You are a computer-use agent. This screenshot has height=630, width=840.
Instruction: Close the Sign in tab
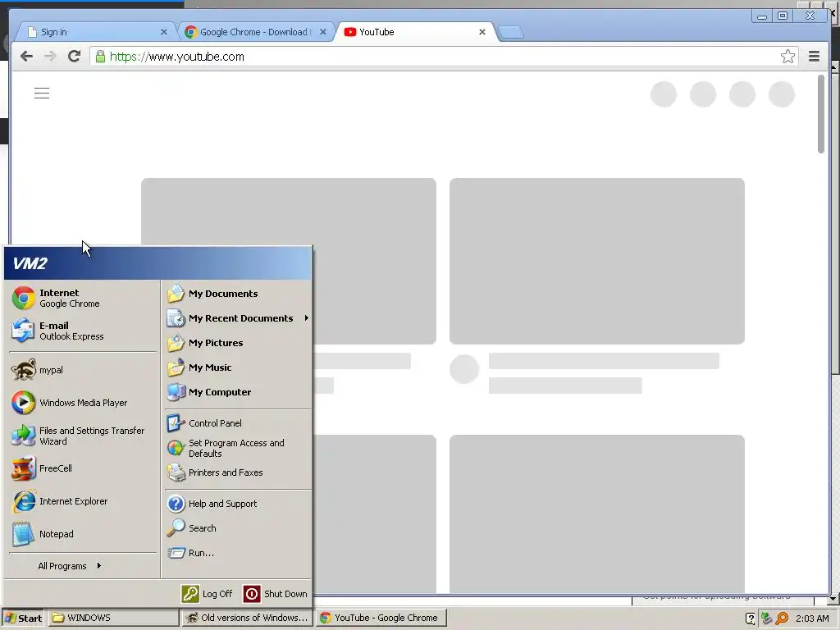coord(164,32)
